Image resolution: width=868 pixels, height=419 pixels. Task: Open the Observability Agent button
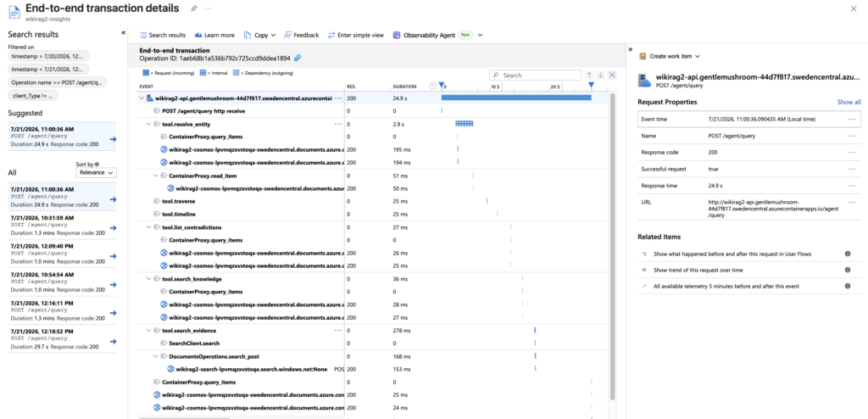[x=431, y=35]
